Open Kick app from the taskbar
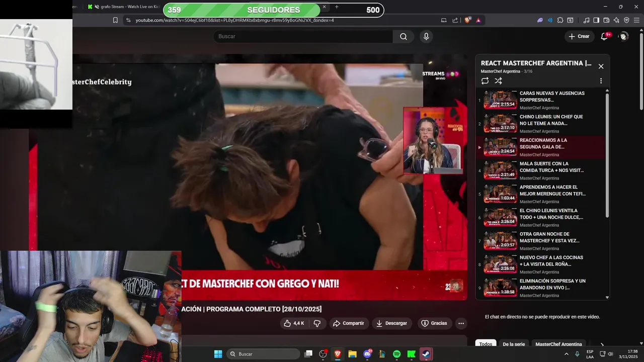This screenshot has height=362, width=644. point(411,354)
